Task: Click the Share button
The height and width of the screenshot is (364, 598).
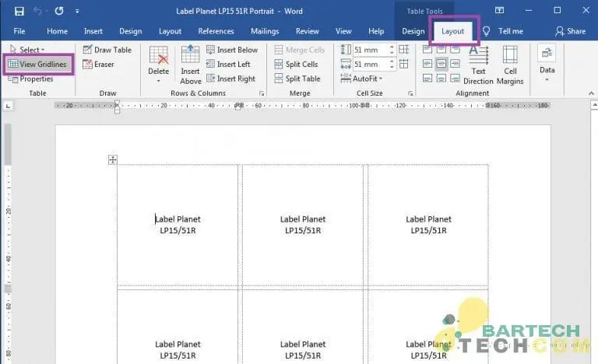Action: point(571,31)
